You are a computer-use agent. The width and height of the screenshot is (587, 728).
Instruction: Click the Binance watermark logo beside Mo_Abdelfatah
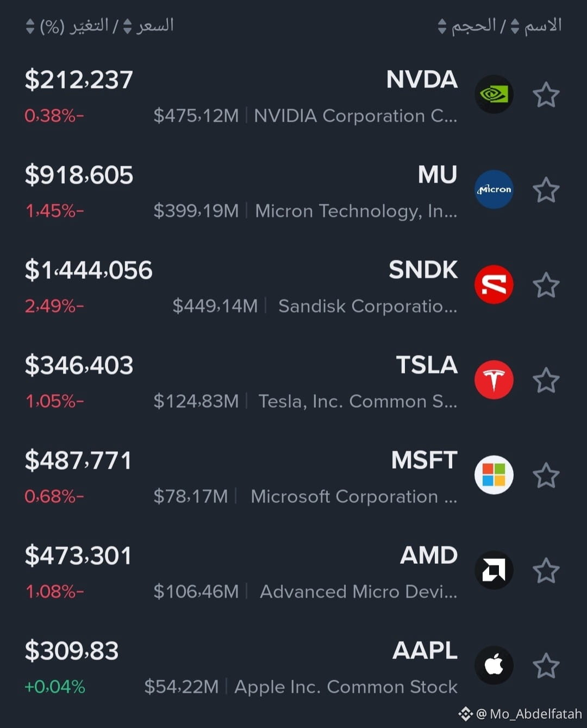click(x=465, y=713)
